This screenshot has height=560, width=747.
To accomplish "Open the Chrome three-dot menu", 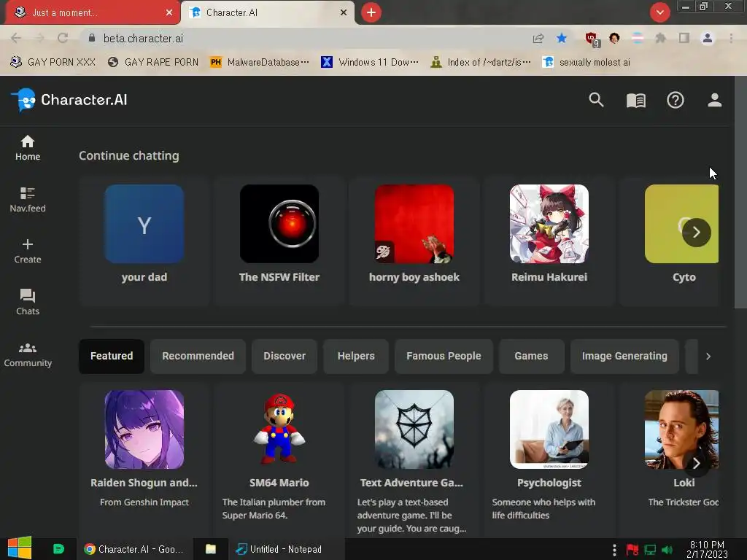I will point(731,38).
